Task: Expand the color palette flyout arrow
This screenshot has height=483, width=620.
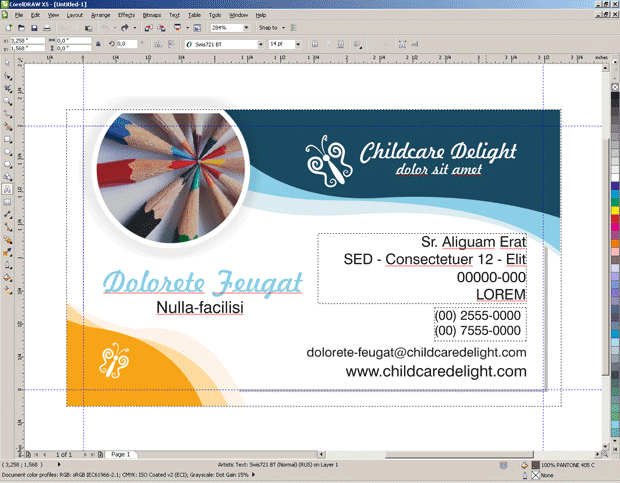Action: pos(615,62)
